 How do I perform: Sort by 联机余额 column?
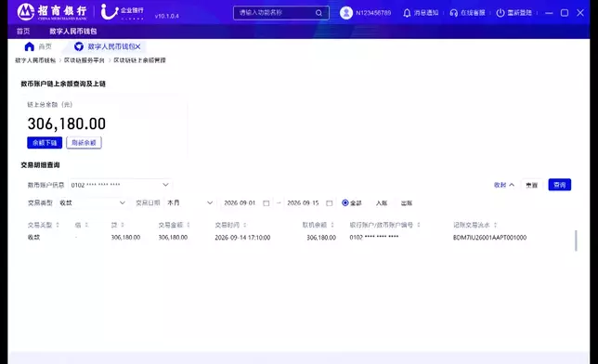[332, 225]
